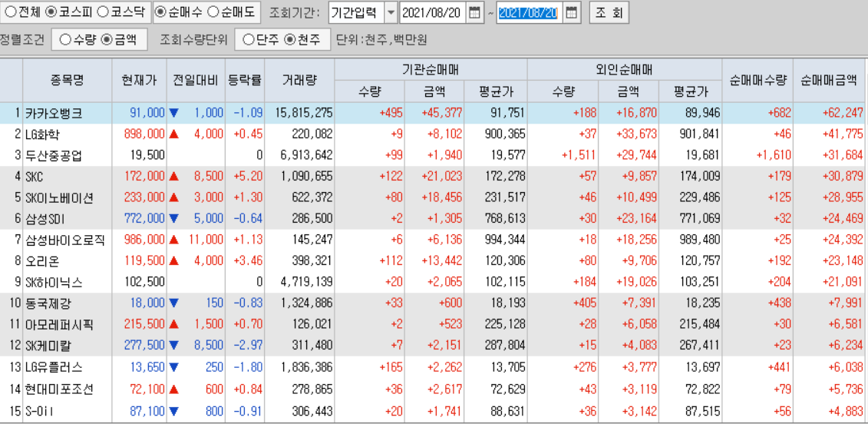
Task: Click 현대미포조선 institution average price 72,629
Action: [507, 389]
